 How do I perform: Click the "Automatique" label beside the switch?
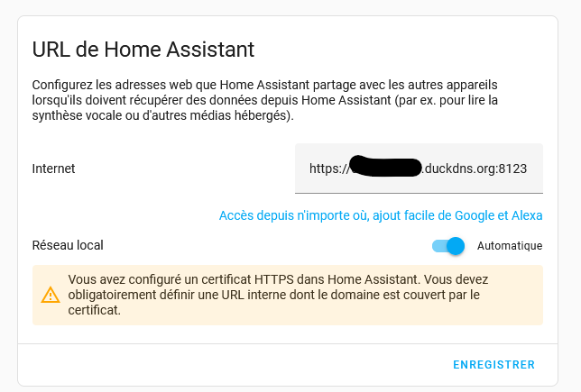pyautogui.click(x=510, y=246)
